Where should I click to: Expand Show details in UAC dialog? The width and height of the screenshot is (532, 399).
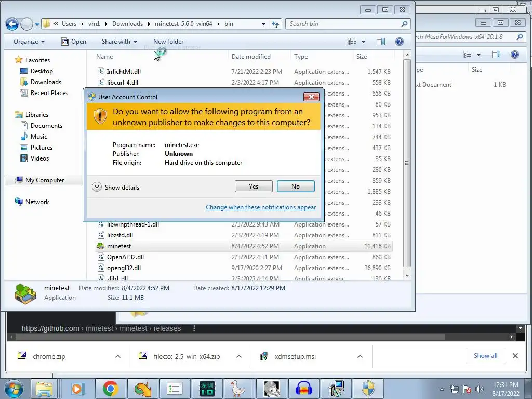click(x=116, y=187)
